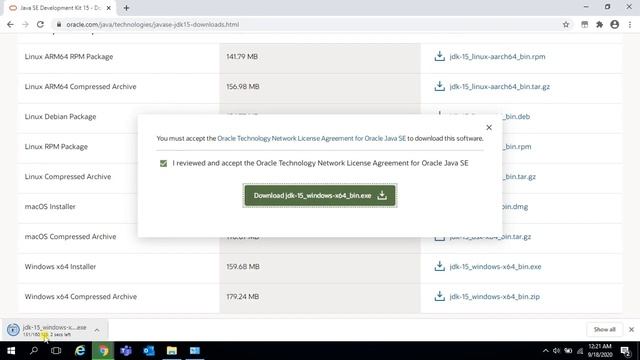
Task: Select the Java SE Development Kit 15 tab
Action: 59,8
